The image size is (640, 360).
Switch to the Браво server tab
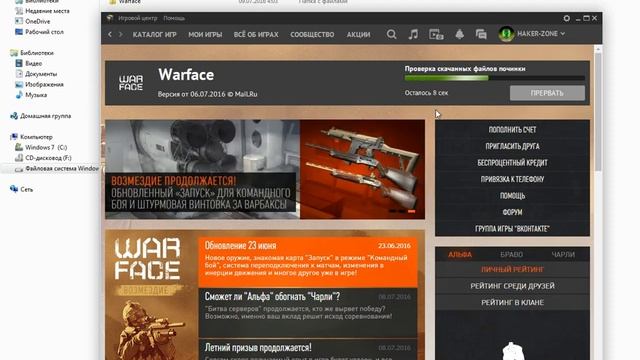tap(511, 255)
